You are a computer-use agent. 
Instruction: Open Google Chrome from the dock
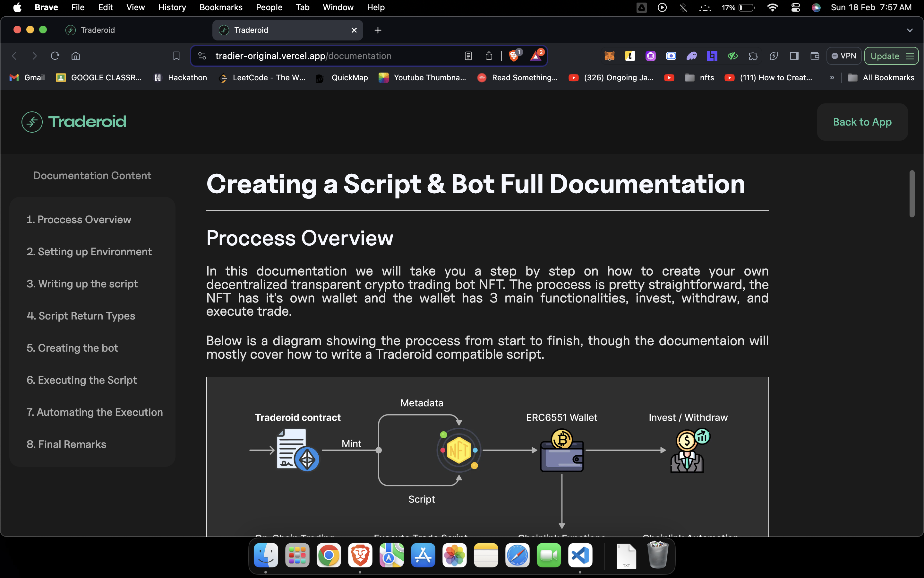pos(328,555)
